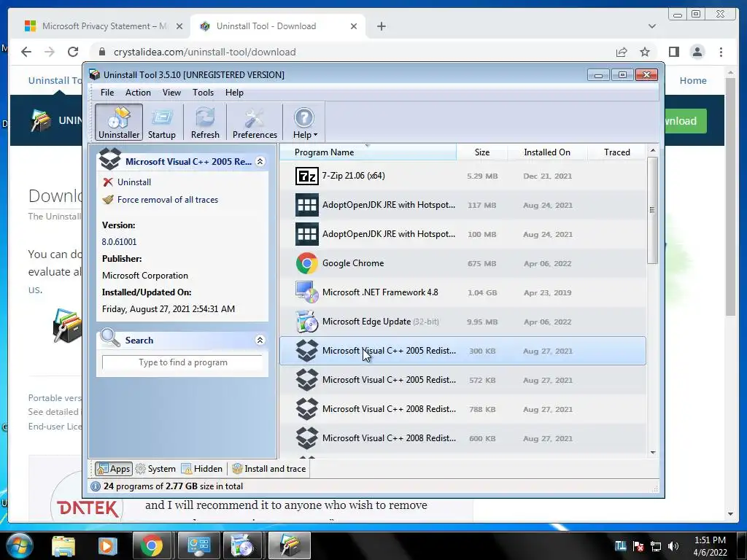The image size is (747, 560).
Task: Open the Action menu
Action: point(138,93)
